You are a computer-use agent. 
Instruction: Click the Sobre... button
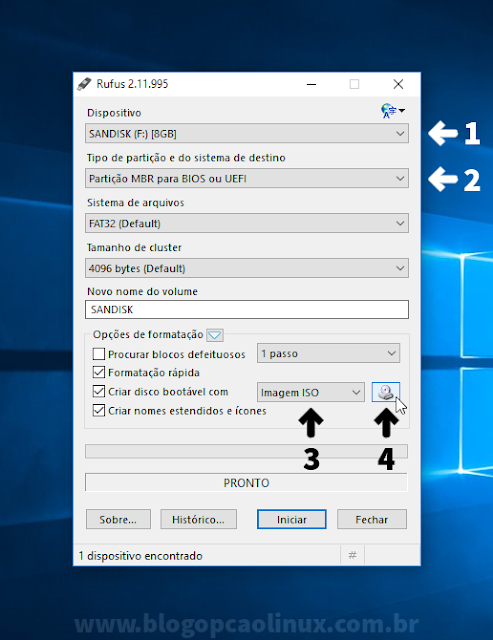pos(118,519)
